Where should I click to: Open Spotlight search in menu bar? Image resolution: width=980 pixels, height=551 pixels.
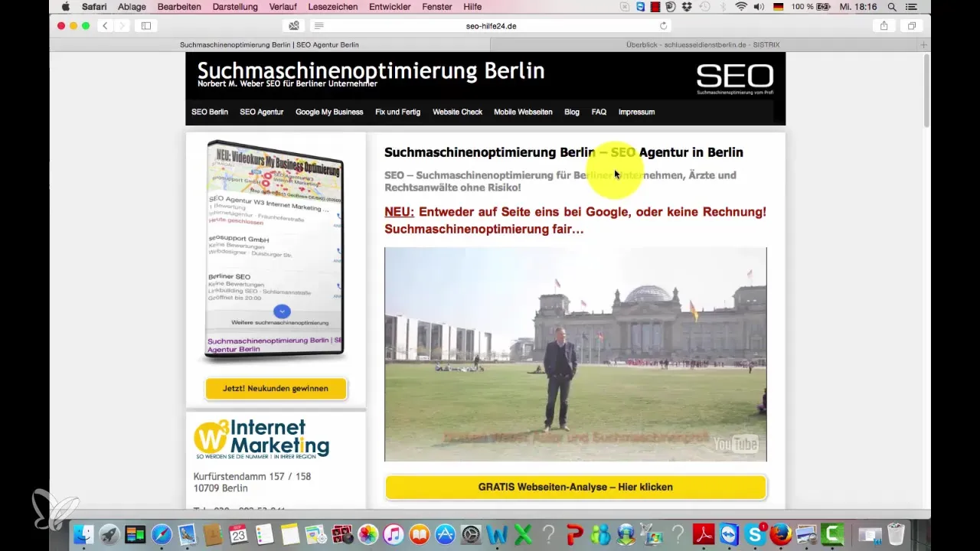[892, 7]
